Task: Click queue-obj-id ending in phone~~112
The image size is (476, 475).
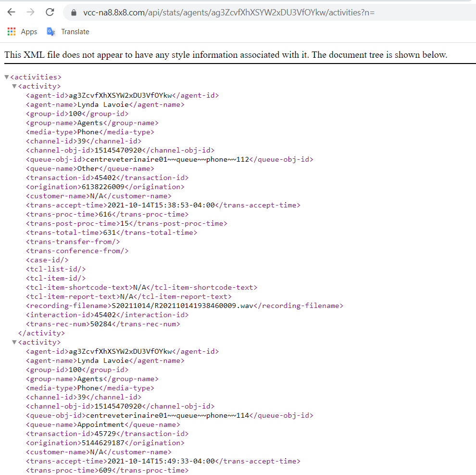Action: point(169,160)
